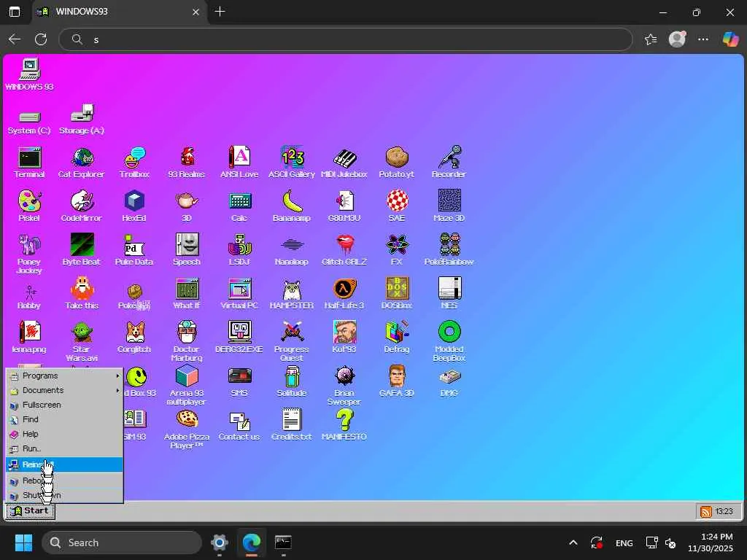Open Doctor Marburg
The width and height of the screenshot is (747, 560).
[x=186, y=341]
